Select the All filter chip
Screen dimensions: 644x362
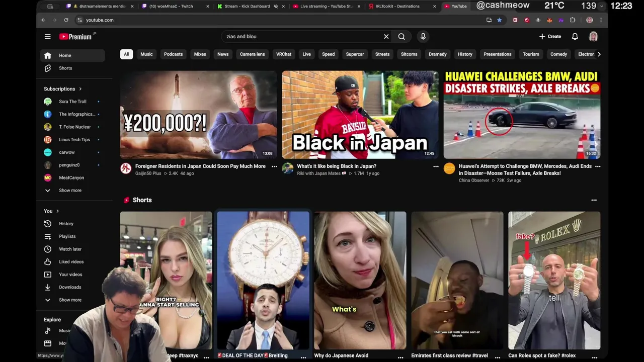126,54
